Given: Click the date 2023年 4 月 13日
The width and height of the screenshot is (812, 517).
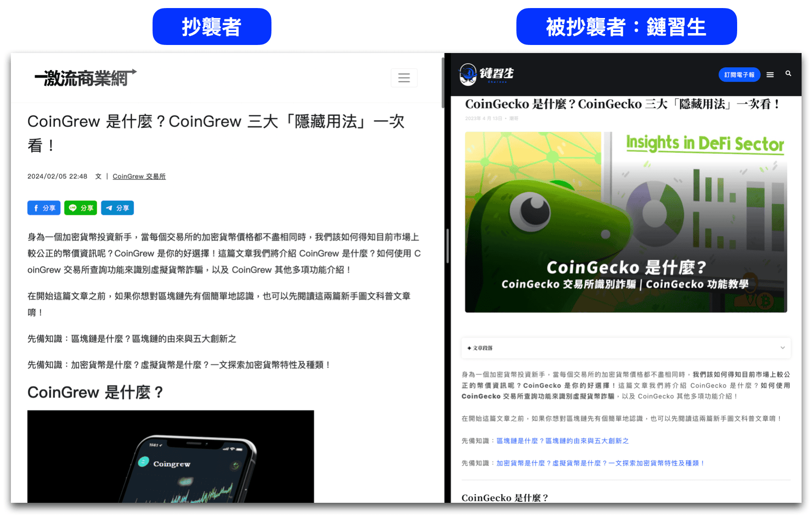Looking at the screenshot, I should click(483, 118).
